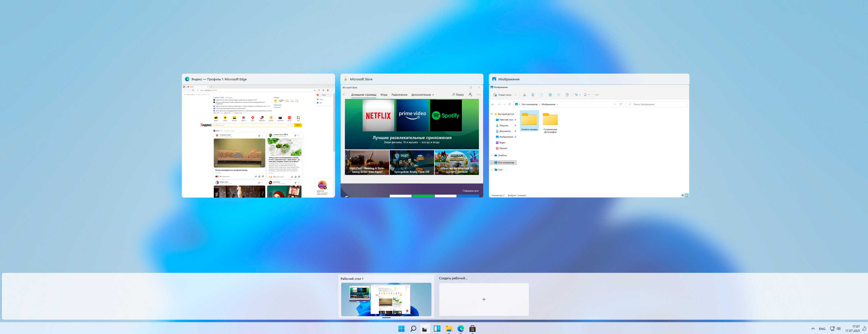Open the network and volume flyout
The height and width of the screenshot is (334, 868).
click(x=835, y=329)
